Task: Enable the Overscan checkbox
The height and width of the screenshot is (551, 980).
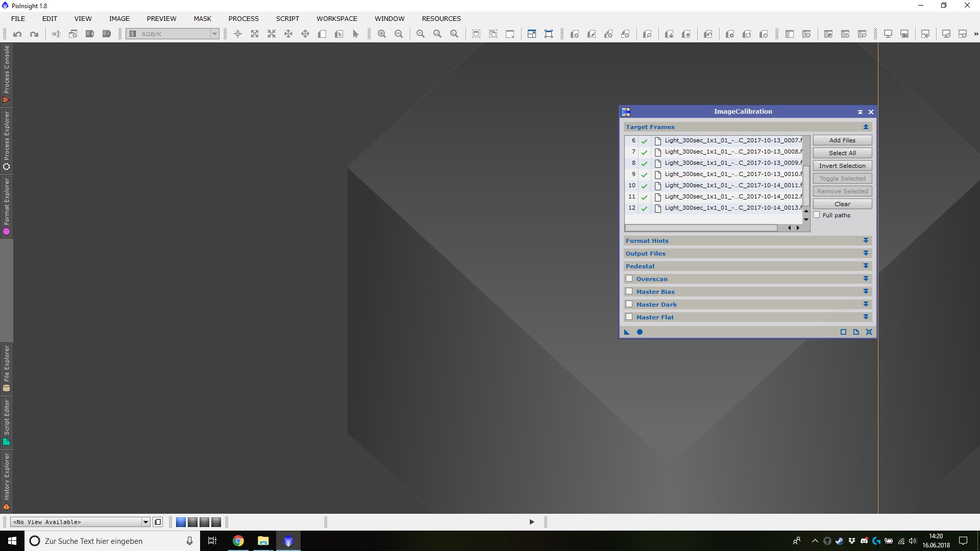Action: [x=629, y=279]
